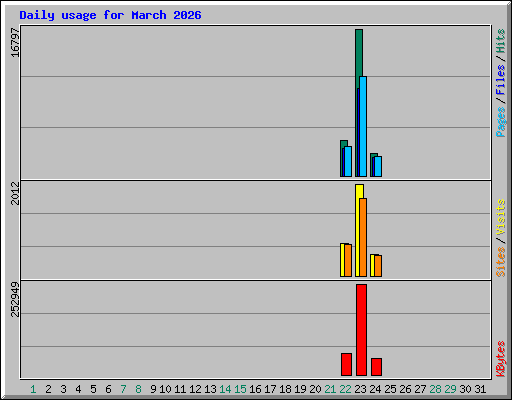512x400 pixels.
Task: Click green day label "15" on the x-axis
Action: (x=240, y=389)
